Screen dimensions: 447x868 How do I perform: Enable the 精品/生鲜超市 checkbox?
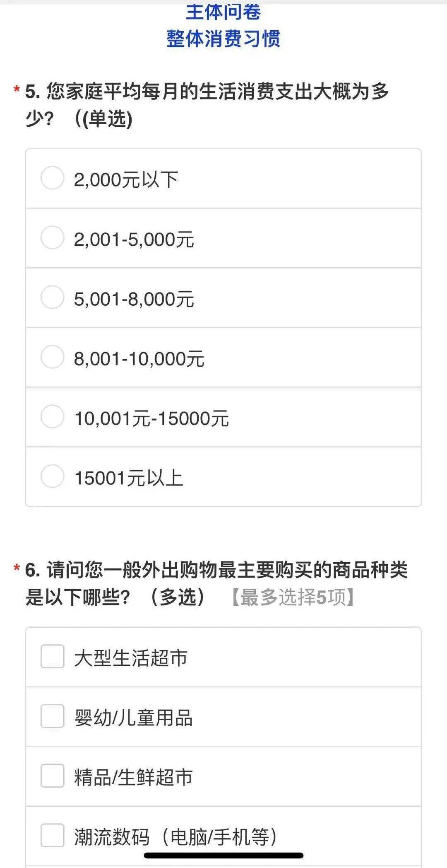[52, 776]
